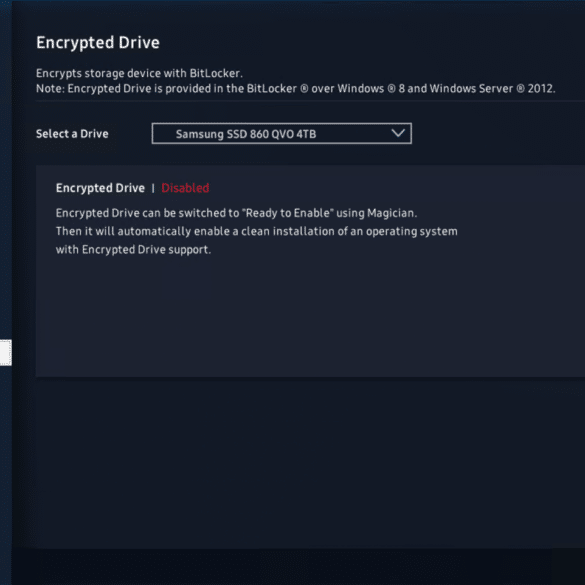Click the red Disabled status label
This screenshot has width=585, height=585.
click(x=185, y=188)
